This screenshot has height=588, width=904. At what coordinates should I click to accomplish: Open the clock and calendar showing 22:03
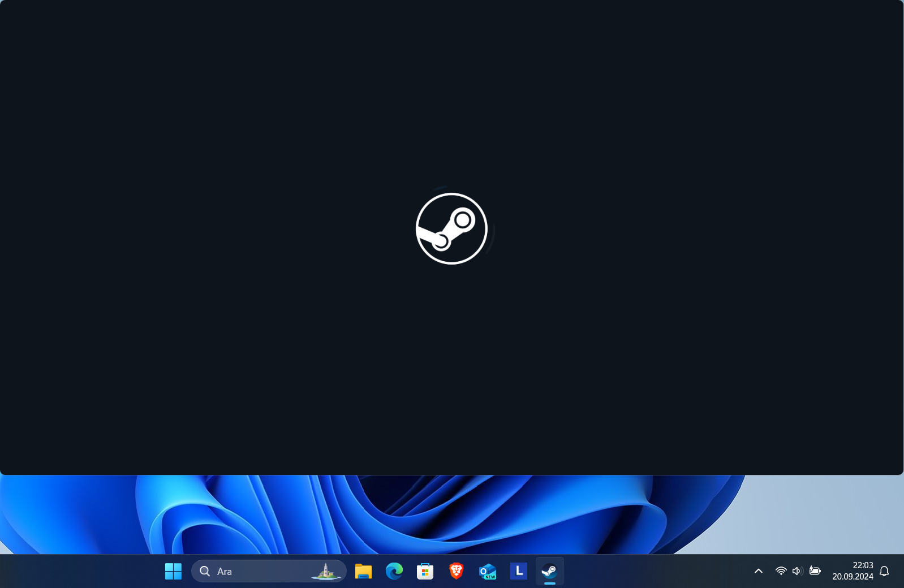point(853,571)
